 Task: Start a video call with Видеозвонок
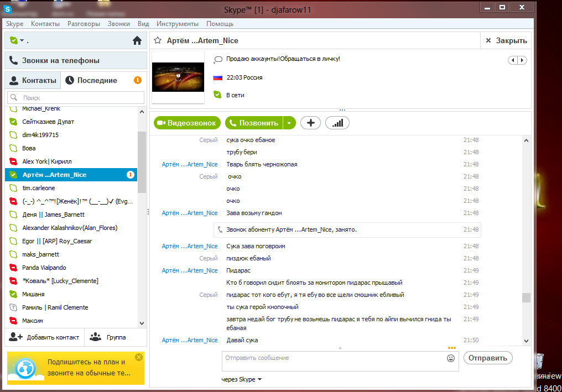pyautogui.click(x=187, y=123)
